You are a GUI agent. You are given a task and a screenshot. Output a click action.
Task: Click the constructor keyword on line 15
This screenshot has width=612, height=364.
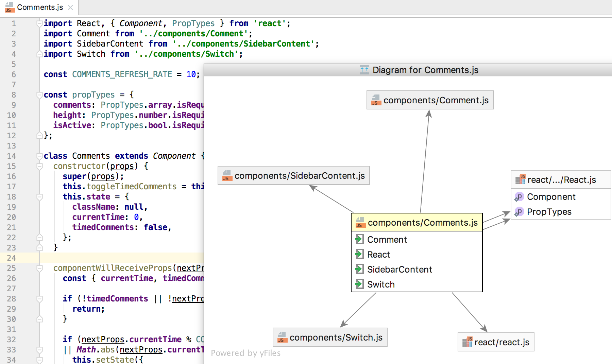[x=79, y=166]
